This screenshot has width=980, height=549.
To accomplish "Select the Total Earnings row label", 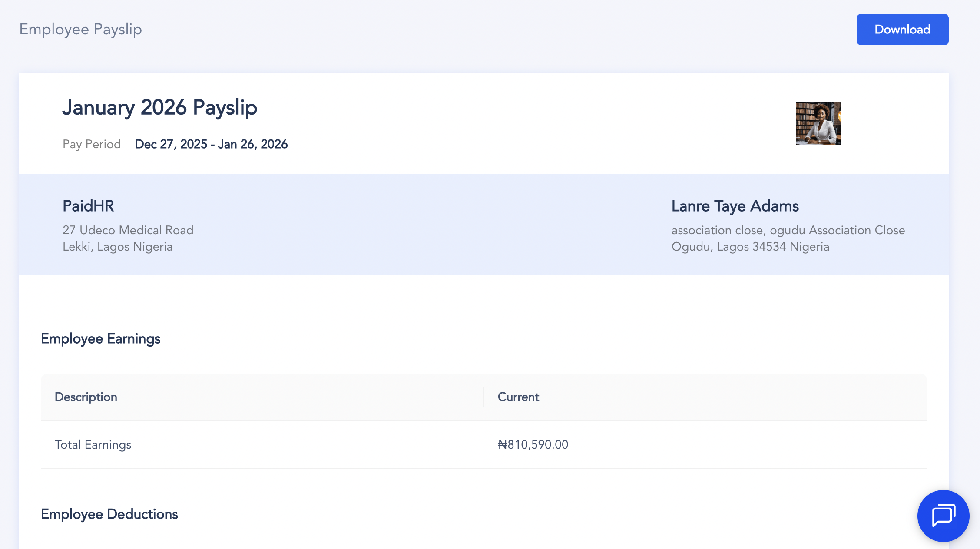I will tap(93, 445).
